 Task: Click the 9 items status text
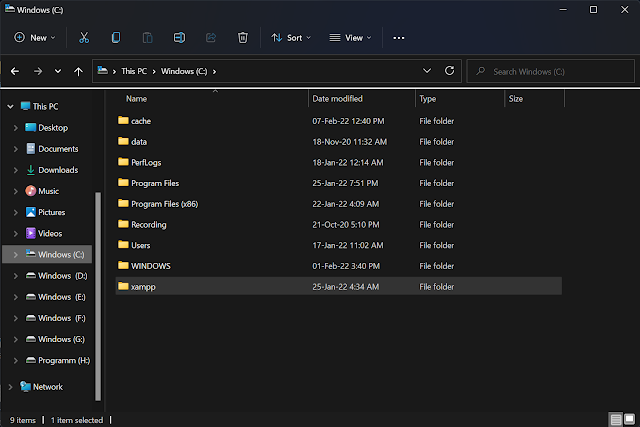pos(23,420)
